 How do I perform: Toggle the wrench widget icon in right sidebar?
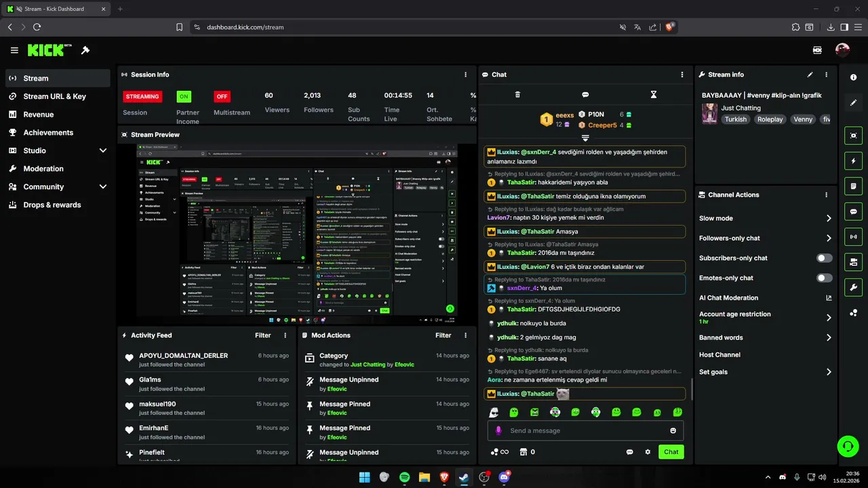click(x=853, y=287)
